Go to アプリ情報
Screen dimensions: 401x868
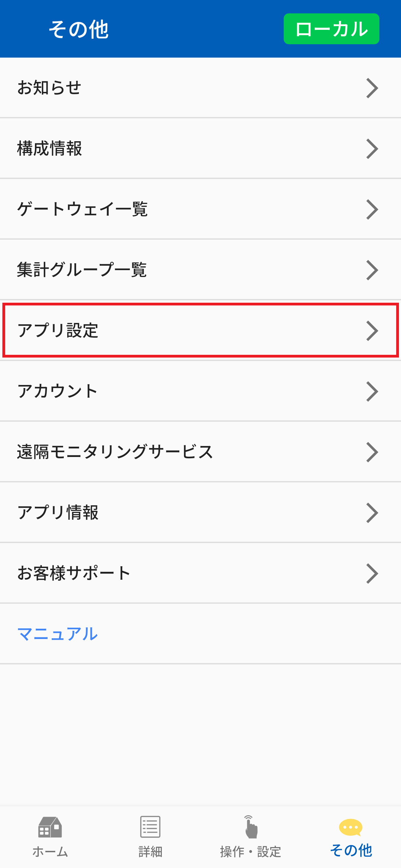tap(58, 513)
